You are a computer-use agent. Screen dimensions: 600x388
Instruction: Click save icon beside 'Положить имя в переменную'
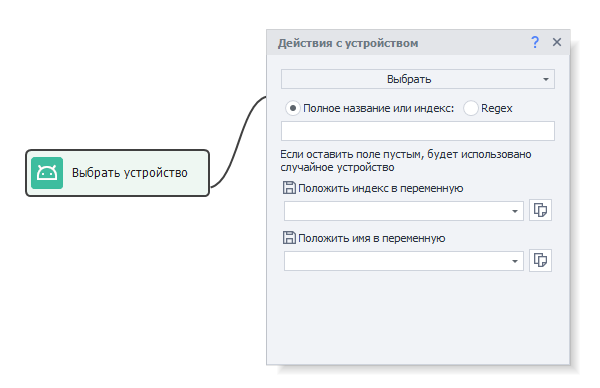[289, 238]
